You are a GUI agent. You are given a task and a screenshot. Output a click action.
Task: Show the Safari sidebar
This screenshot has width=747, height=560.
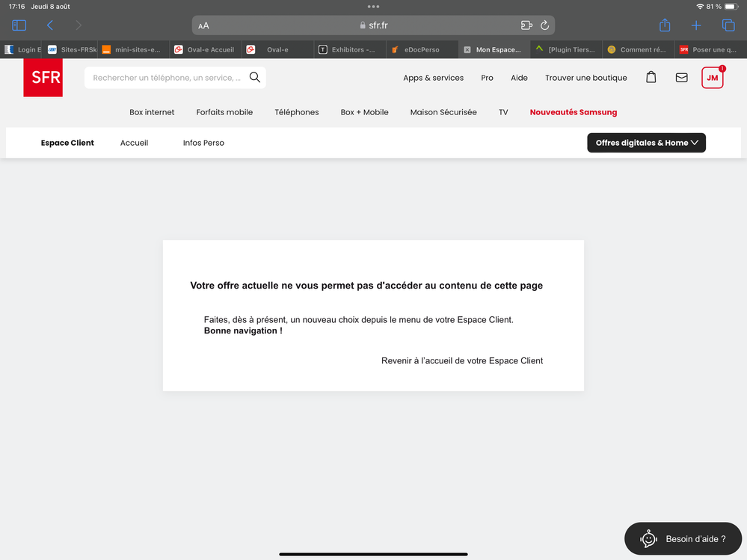(19, 25)
